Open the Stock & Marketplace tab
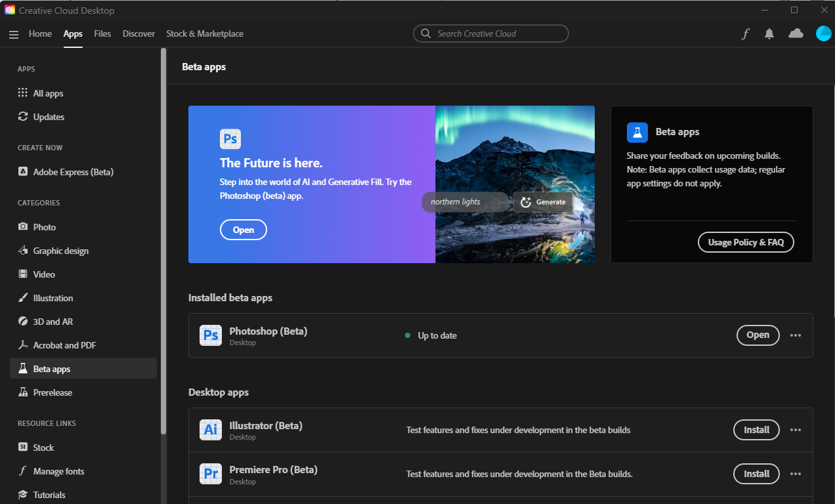Image resolution: width=835 pixels, height=504 pixels. (204, 33)
